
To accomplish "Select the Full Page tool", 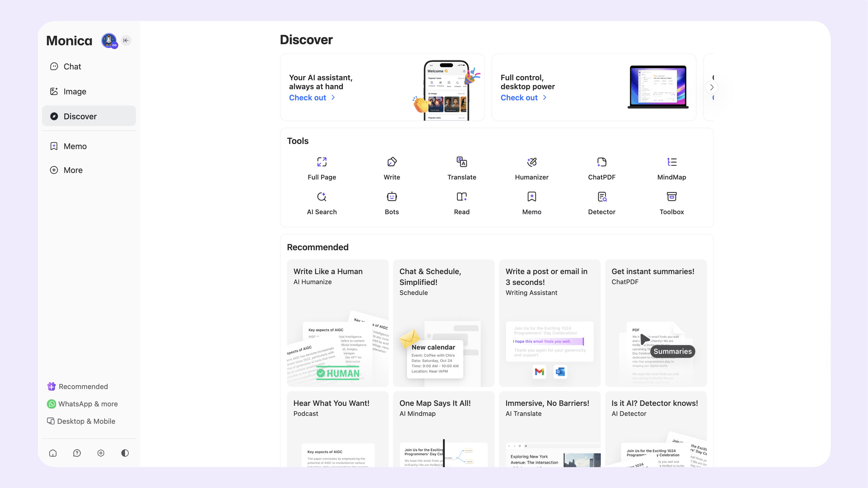I will tap(321, 168).
